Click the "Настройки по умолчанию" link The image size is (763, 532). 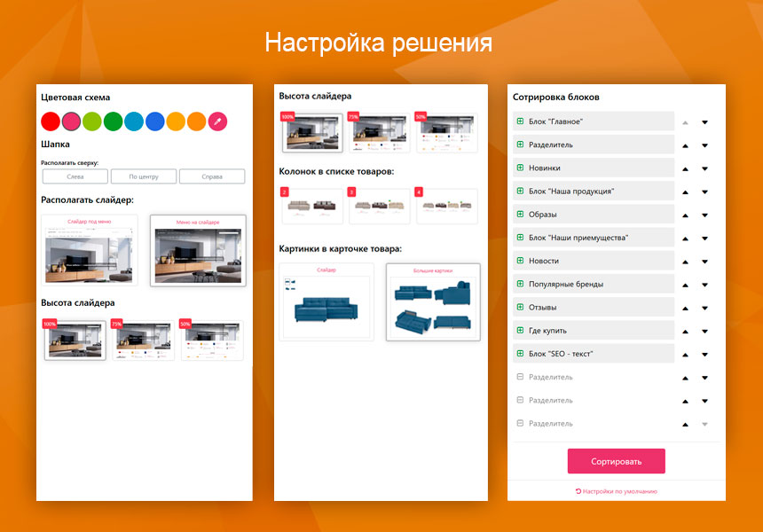[617, 489]
